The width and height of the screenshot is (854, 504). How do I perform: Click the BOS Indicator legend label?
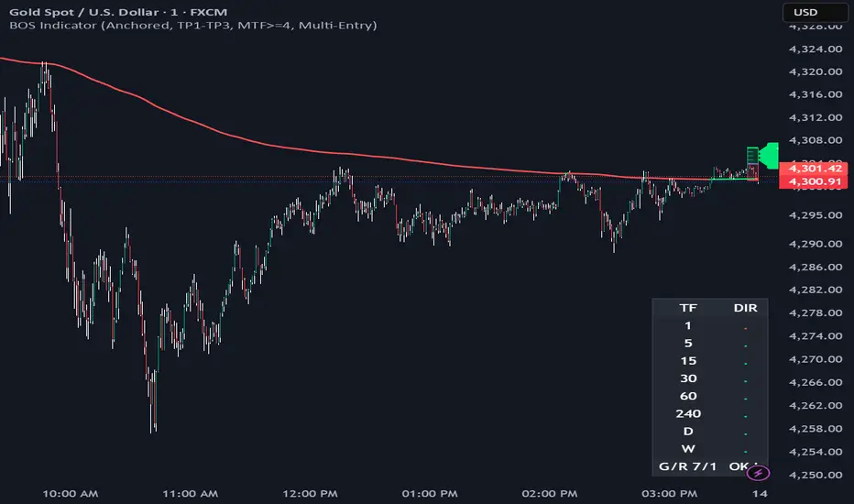(191, 25)
